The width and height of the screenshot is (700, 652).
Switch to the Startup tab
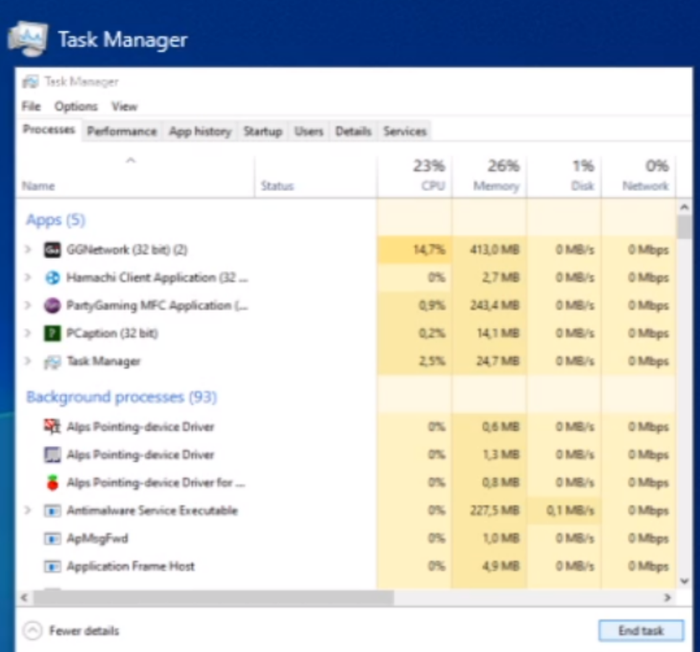click(x=263, y=131)
